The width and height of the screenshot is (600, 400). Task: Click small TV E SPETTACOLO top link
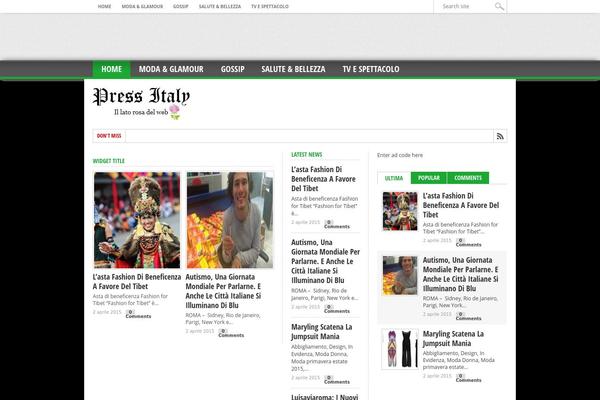[x=270, y=7]
